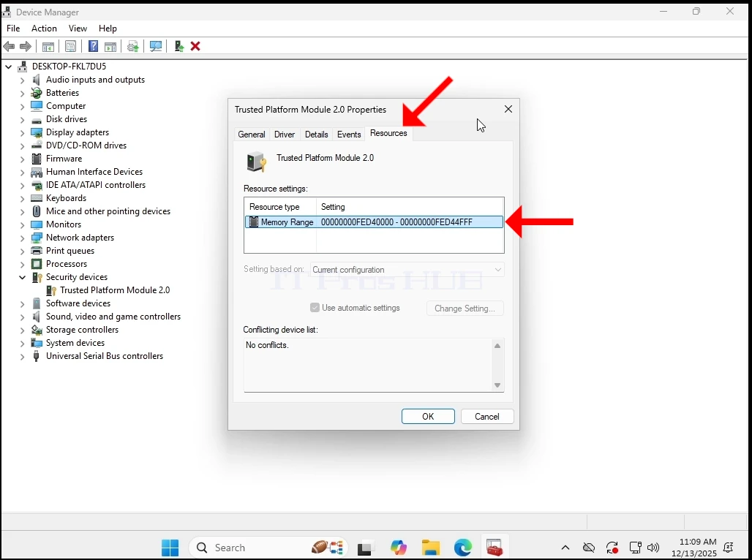
Task: Click the TPM icon next to Trusted Platform Module 2.0
Action: click(51, 290)
